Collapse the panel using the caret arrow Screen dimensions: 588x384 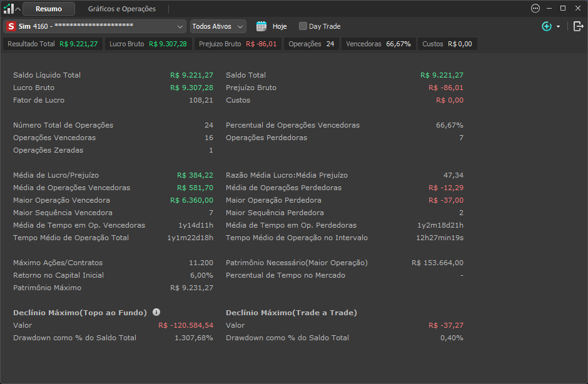pyautogui.click(x=18, y=9)
